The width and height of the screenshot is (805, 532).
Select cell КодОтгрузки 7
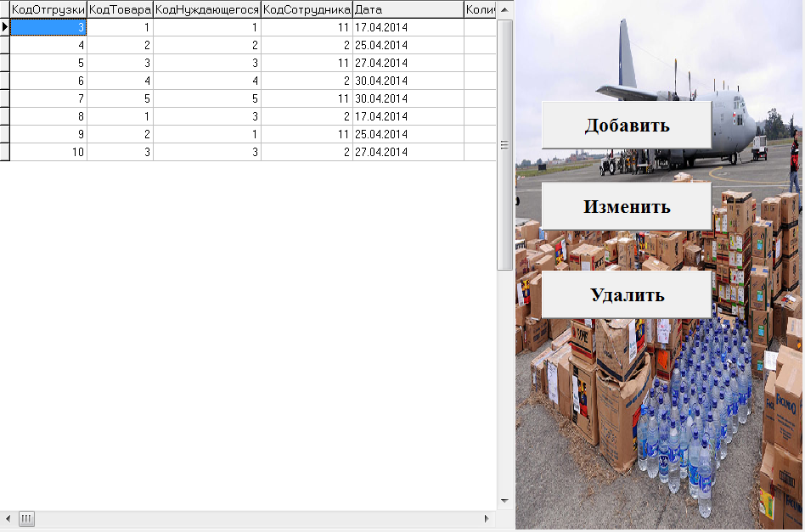tap(48, 98)
